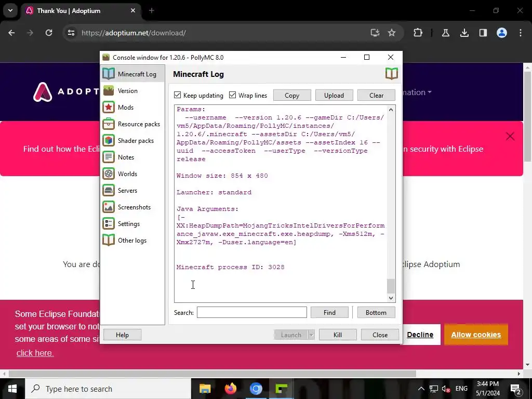Image resolution: width=532 pixels, height=399 pixels.
Task: Open the Help button in console window
Action: click(122, 335)
